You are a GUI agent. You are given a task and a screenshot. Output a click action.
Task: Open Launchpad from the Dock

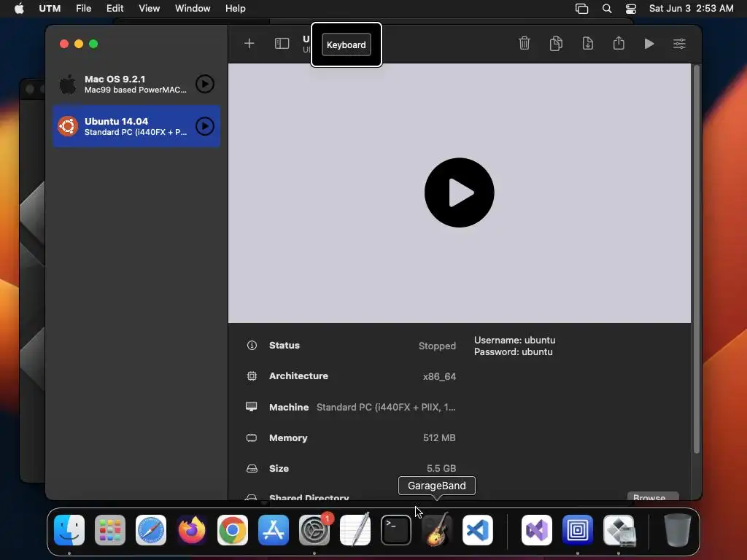(x=110, y=530)
